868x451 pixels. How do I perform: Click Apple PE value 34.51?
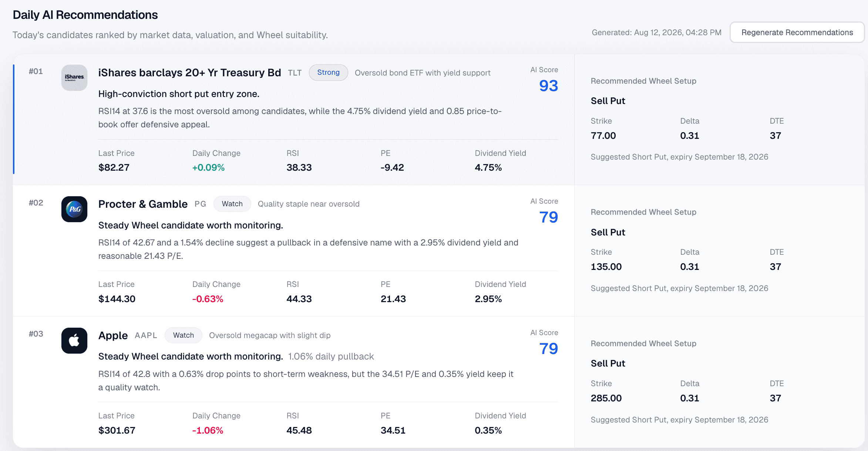[x=393, y=431]
